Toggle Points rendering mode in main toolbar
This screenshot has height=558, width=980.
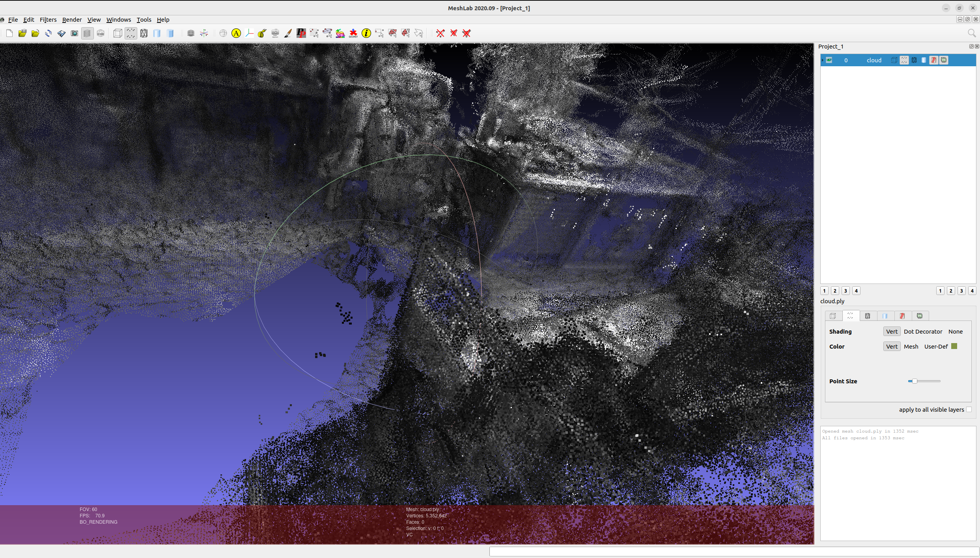click(x=131, y=34)
